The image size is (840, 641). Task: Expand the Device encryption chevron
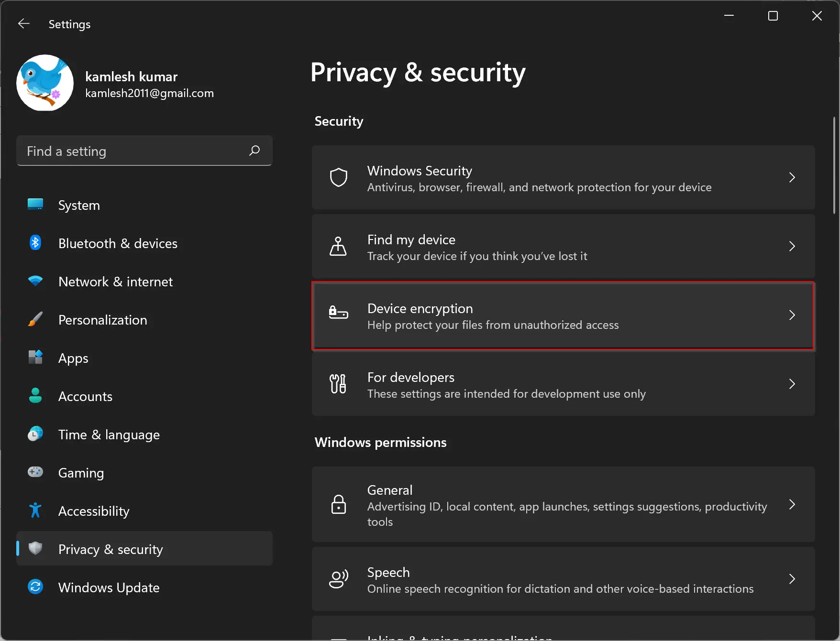tap(792, 315)
